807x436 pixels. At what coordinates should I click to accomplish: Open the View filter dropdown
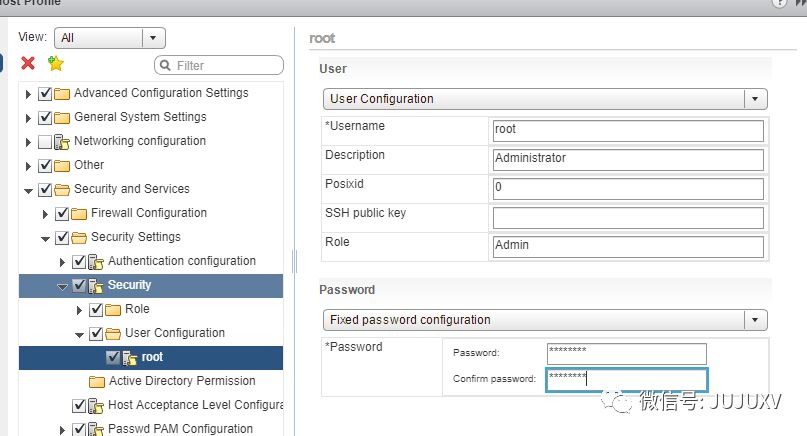[153, 37]
